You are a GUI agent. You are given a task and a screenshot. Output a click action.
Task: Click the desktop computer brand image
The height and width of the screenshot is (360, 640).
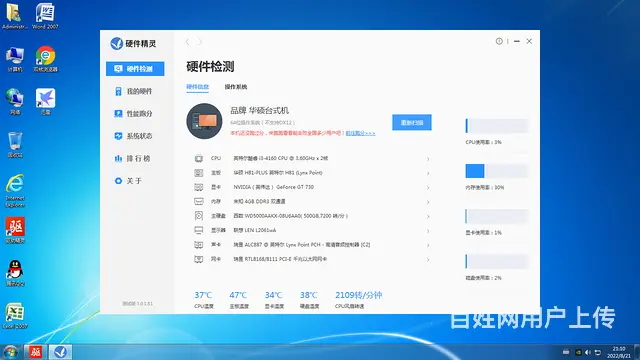(204, 121)
